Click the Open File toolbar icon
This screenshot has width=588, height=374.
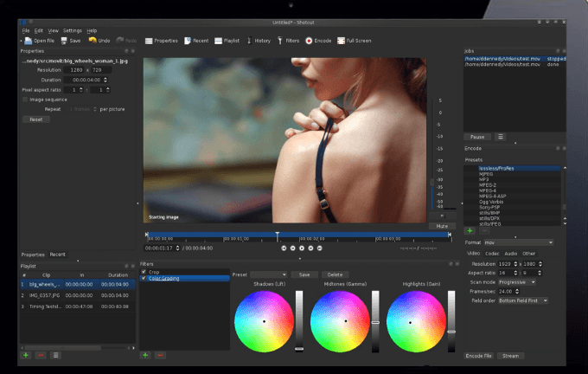click(29, 41)
